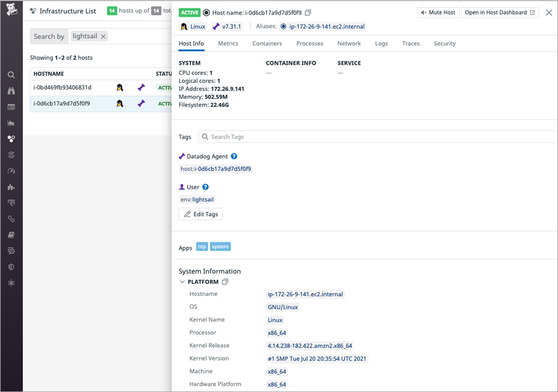Open the search magnifier in sidebar
The width and height of the screenshot is (558, 392).
pyautogui.click(x=11, y=75)
